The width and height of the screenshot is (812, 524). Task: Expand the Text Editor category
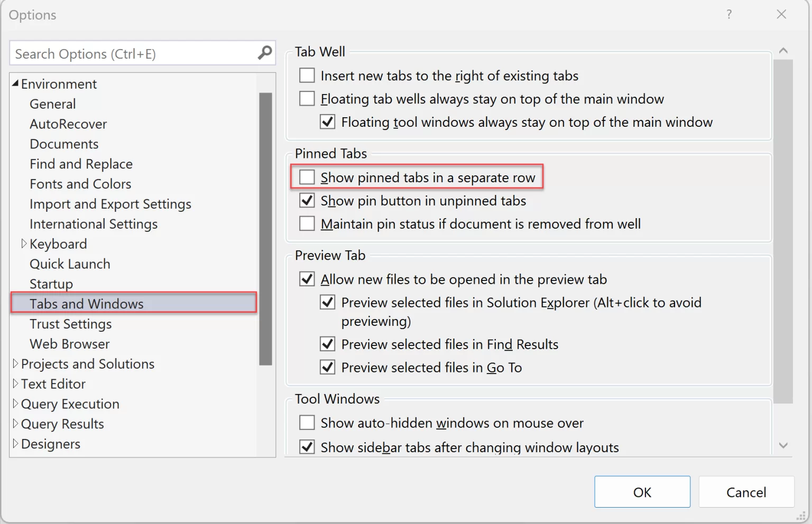click(x=16, y=383)
